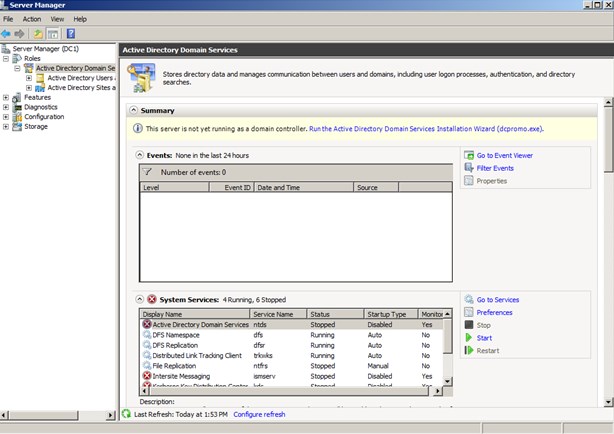Select the File Replication service row
614x434 pixels.
pos(291,365)
